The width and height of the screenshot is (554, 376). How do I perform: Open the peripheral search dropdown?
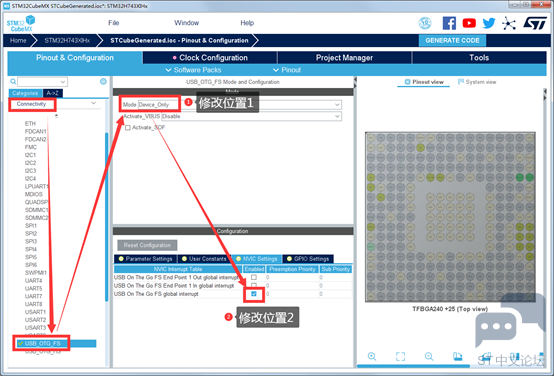(63, 82)
